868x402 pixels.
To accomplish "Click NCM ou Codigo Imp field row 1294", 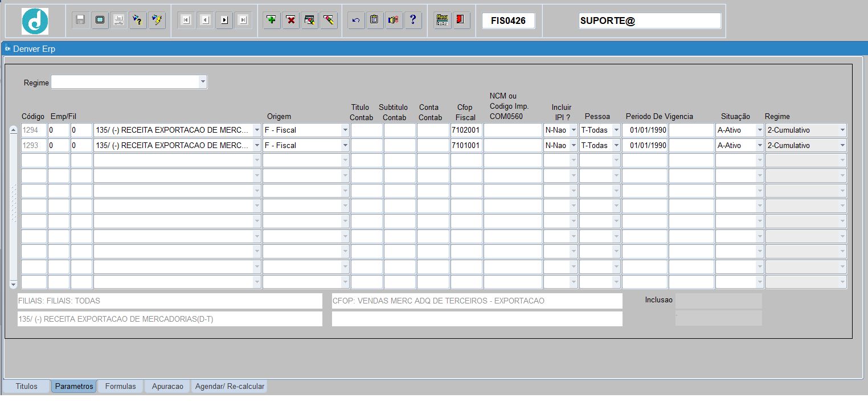I will point(513,130).
